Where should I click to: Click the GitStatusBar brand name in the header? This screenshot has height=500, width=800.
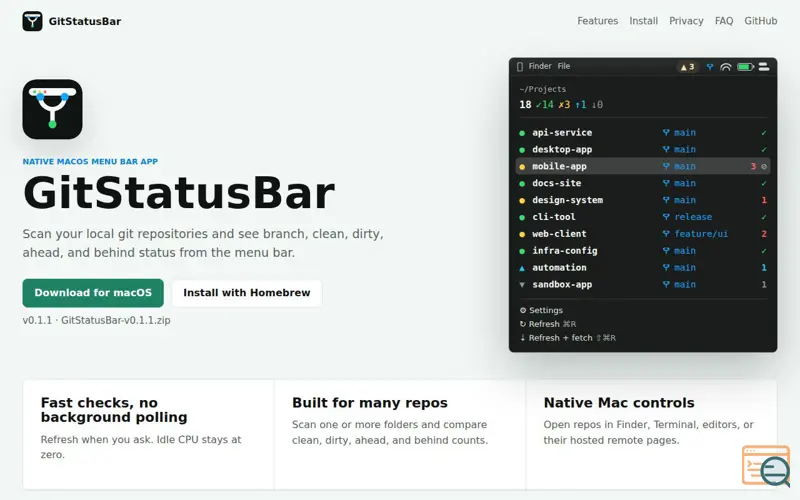(85, 21)
